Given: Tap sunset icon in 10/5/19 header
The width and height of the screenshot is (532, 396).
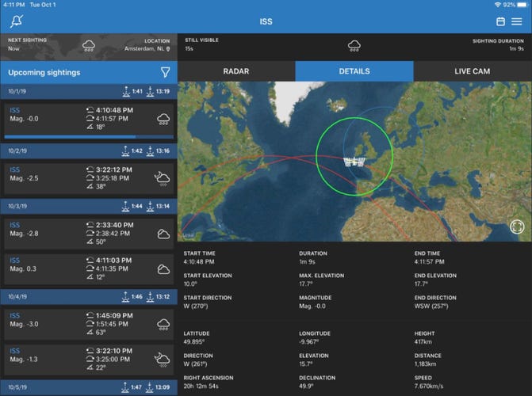Looking at the screenshot, I should click(149, 387).
